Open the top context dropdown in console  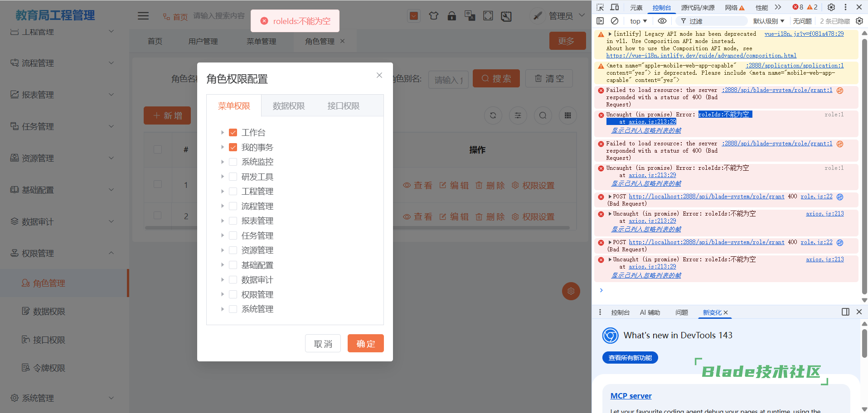point(638,21)
